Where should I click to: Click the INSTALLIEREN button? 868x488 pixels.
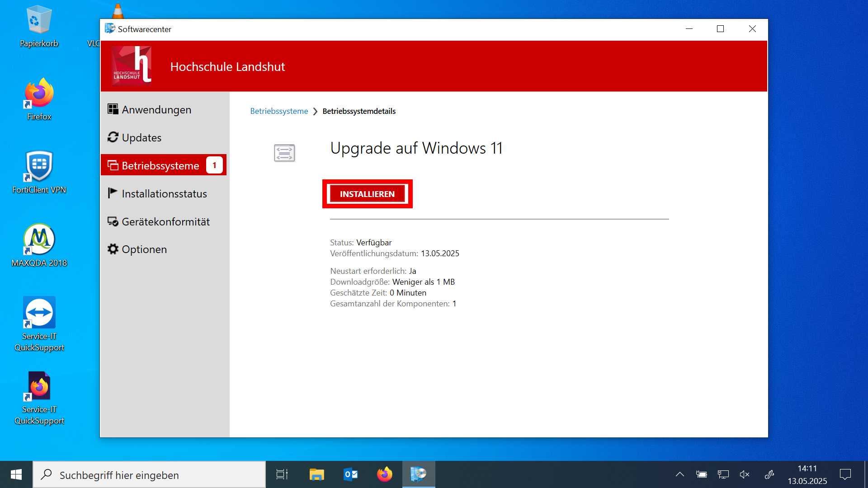(x=367, y=193)
